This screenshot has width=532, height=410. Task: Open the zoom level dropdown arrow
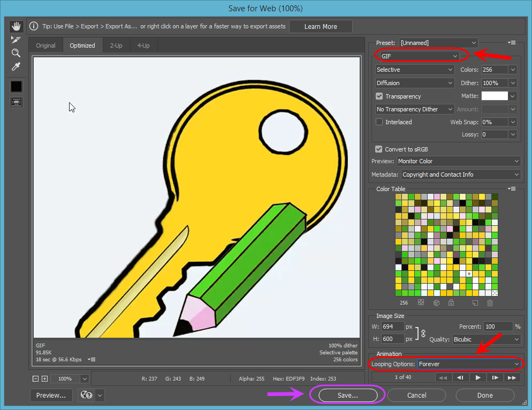click(x=85, y=378)
